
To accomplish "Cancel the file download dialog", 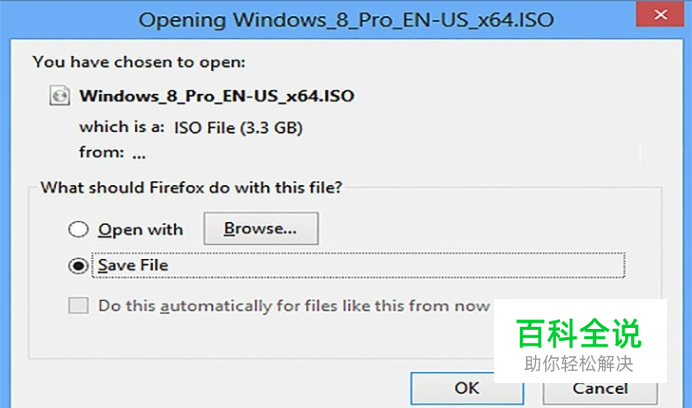I will click(600, 389).
